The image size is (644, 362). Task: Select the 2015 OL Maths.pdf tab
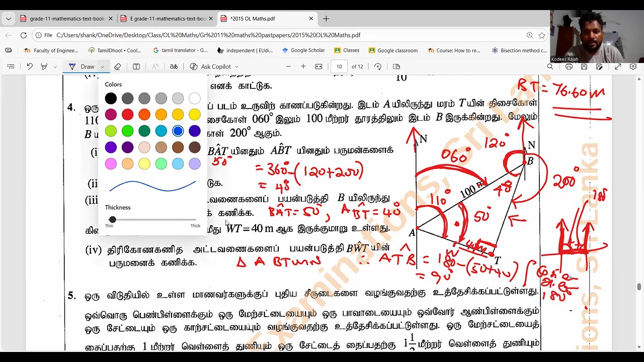pyautogui.click(x=267, y=19)
